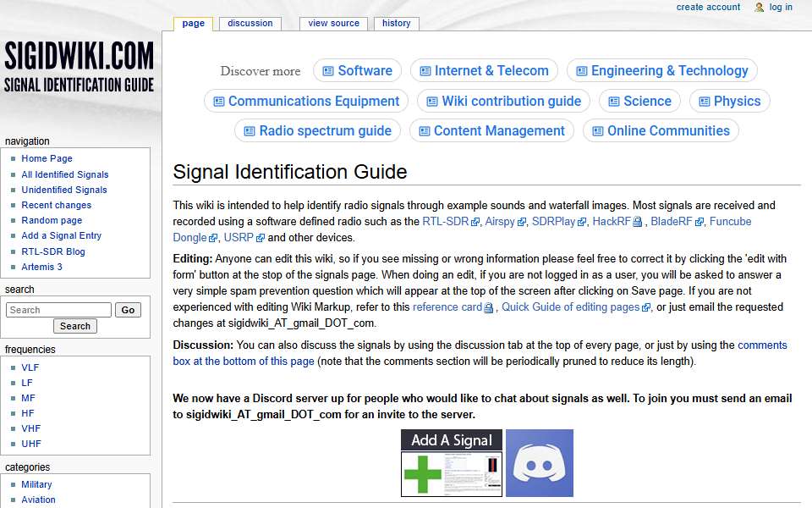Click the icon in Online Communities chip
Screen dimensions: 812x508
(x=598, y=131)
